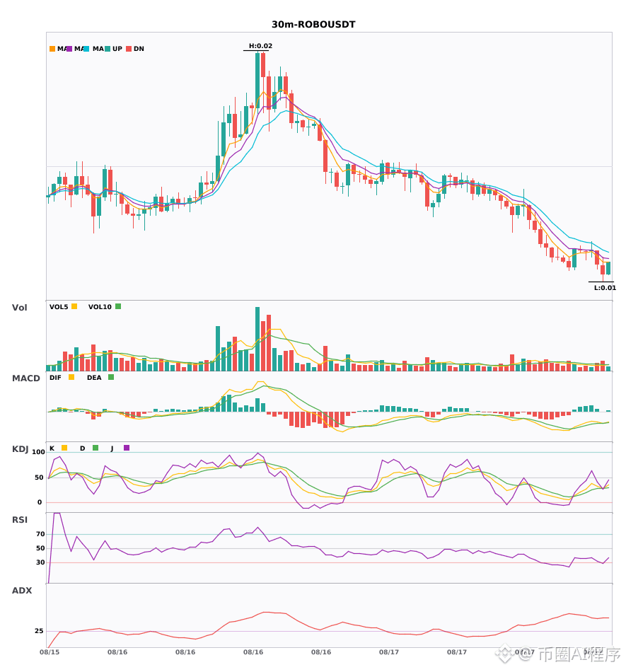
Task: Click the orange MA legend swatch
Action: click(x=52, y=49)
